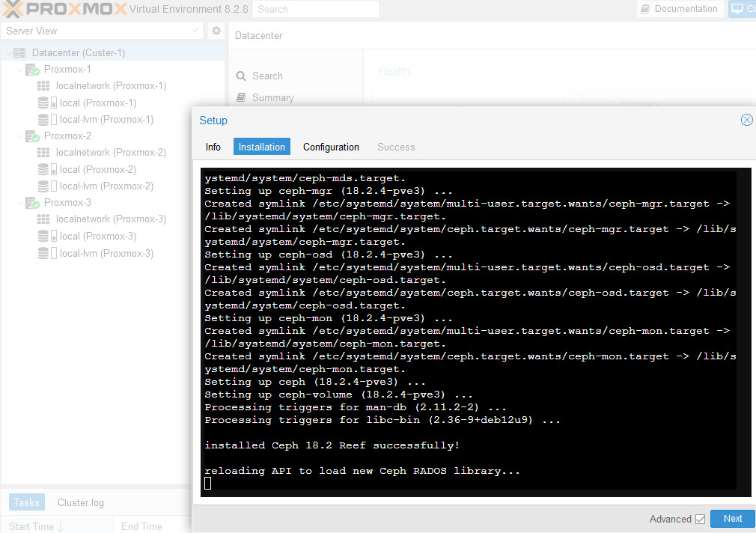
Task: Click local (Proxmox-3) storage icon
Action: [47, 236]
